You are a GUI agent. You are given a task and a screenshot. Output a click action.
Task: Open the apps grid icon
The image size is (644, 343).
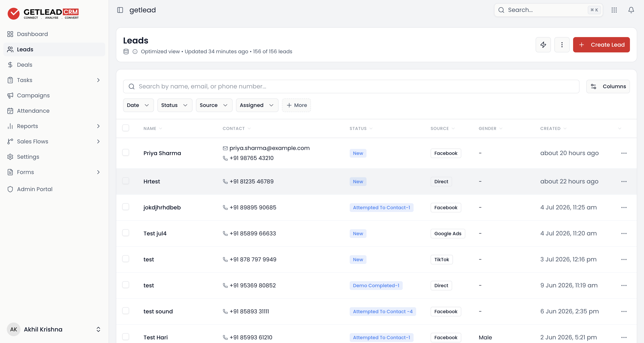tap(614, 10)
